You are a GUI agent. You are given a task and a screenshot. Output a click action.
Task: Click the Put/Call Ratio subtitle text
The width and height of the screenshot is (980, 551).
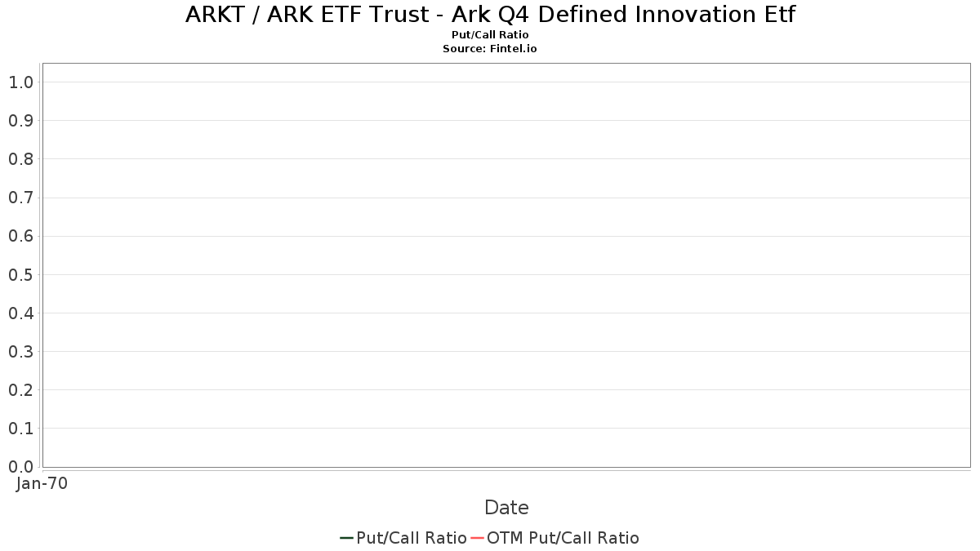[490, 35]
